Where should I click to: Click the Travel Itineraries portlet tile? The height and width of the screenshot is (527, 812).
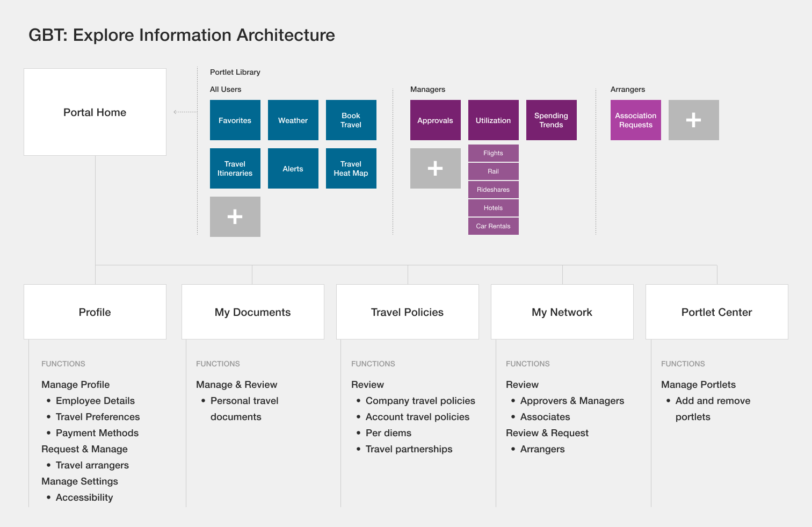click(235, 169)
